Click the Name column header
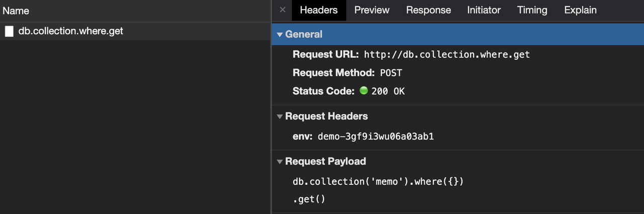 pyautogui.click(x=16, y=11)
